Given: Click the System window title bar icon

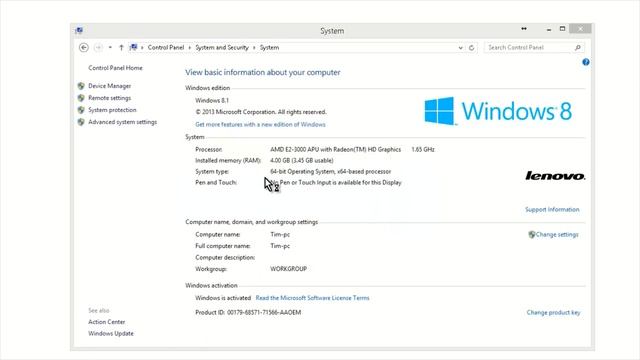Looking at the screenshot, I should point(79,30).
